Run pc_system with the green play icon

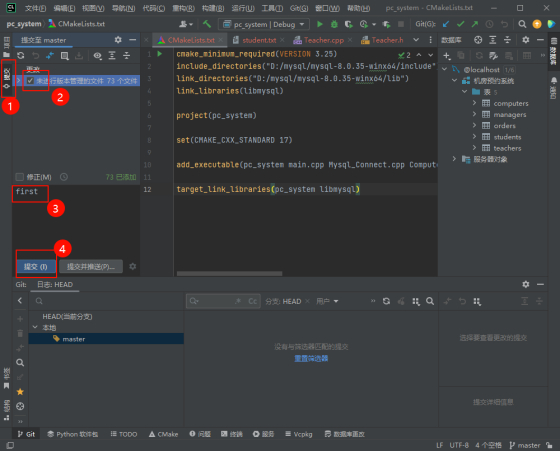point(320,24)
